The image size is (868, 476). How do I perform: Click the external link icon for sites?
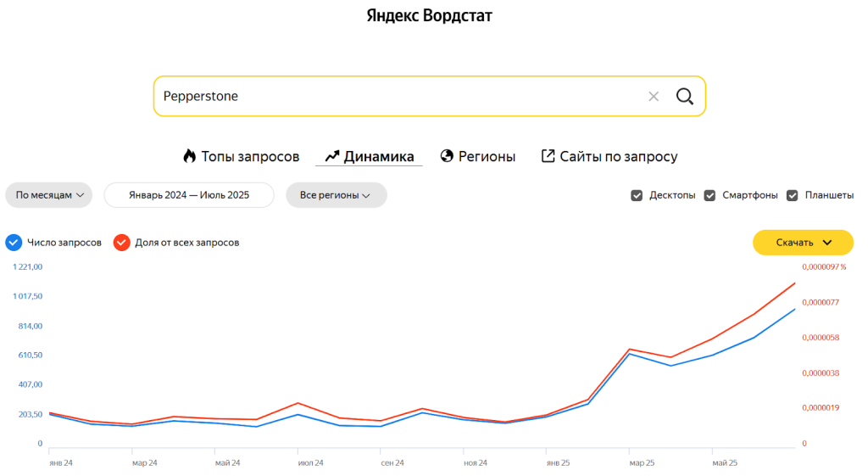pyautogui.click(x=548, y=156)
